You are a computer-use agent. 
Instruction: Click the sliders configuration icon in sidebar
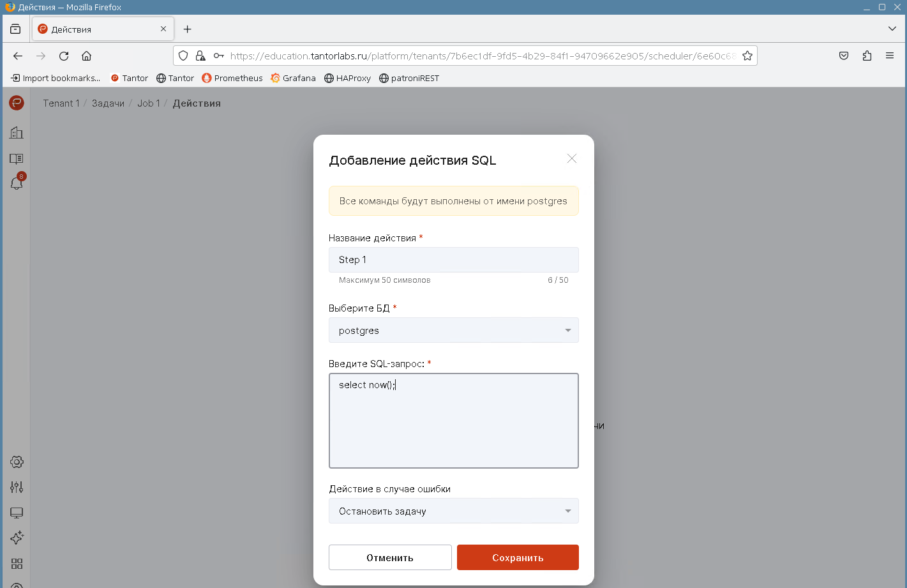pos(17,487)
